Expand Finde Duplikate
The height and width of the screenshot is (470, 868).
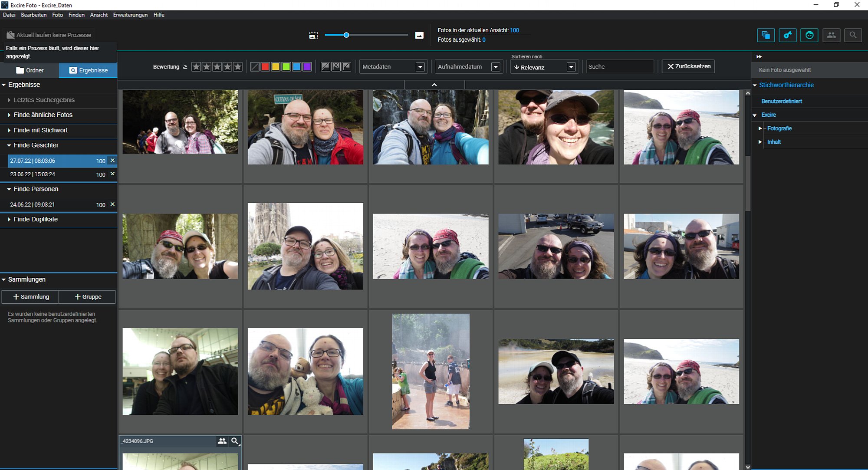coord(9,220)
